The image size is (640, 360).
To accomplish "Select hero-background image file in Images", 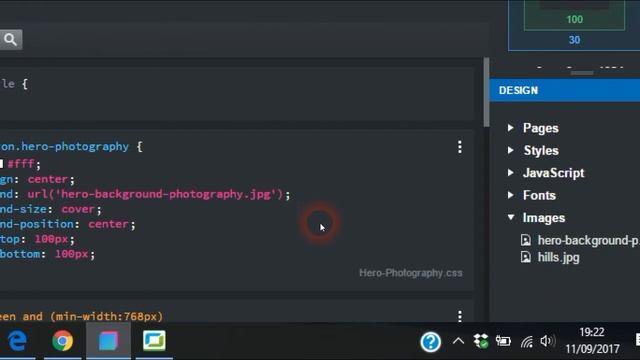I will [589, 240].
